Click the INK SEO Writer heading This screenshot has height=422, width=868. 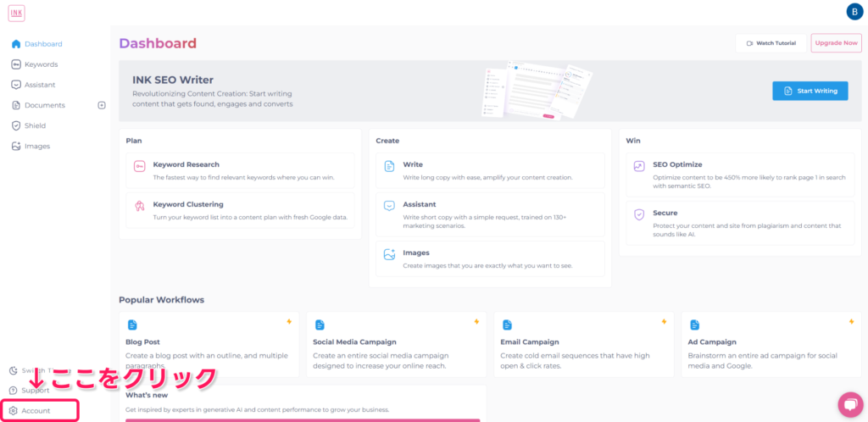tap(173, 81)
